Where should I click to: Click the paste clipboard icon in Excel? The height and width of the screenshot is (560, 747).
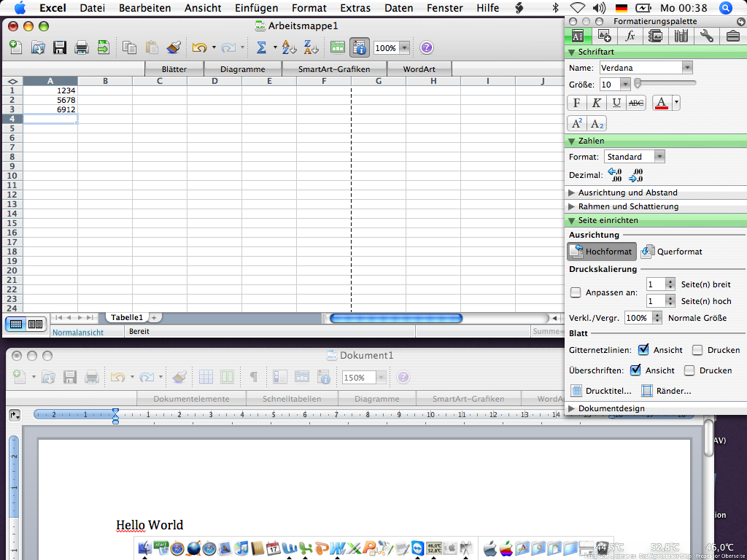coord(152,47)
